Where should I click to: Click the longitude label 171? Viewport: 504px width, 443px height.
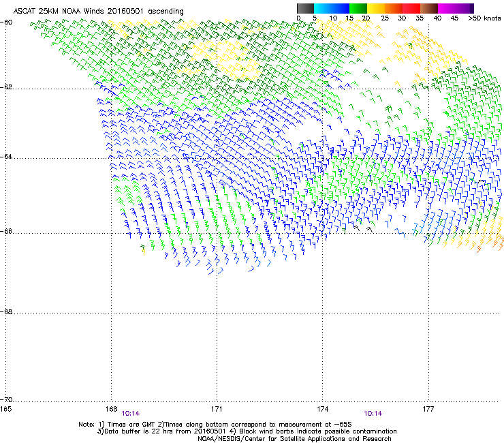tap(217, 409)
